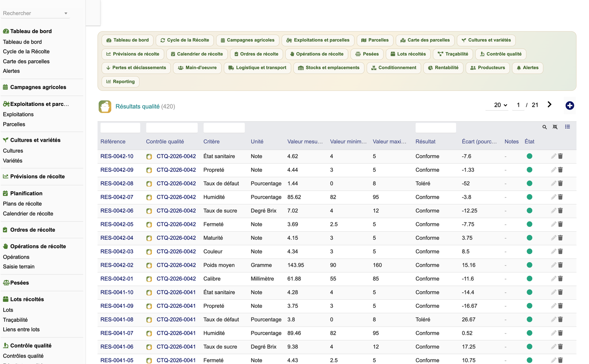The height and width of the screenshot is (364, 589).
Task: Click the Millimètre unit cell
Action: (262, 279)
